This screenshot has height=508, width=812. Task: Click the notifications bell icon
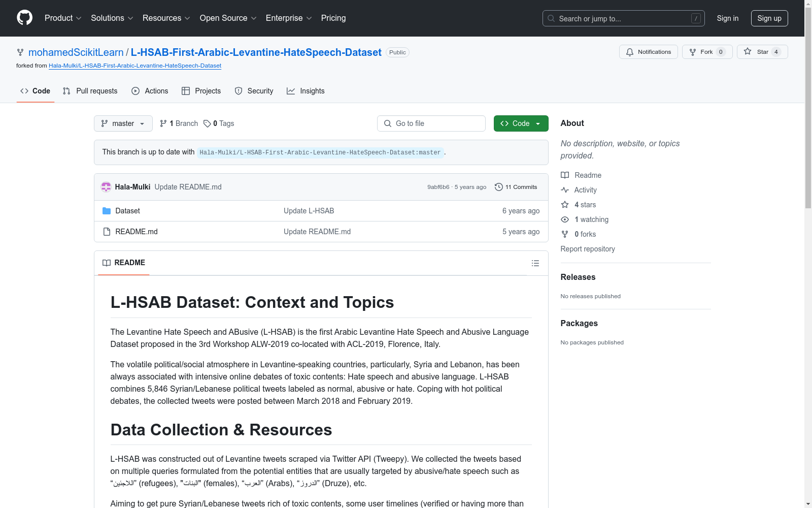click(630, 52)
